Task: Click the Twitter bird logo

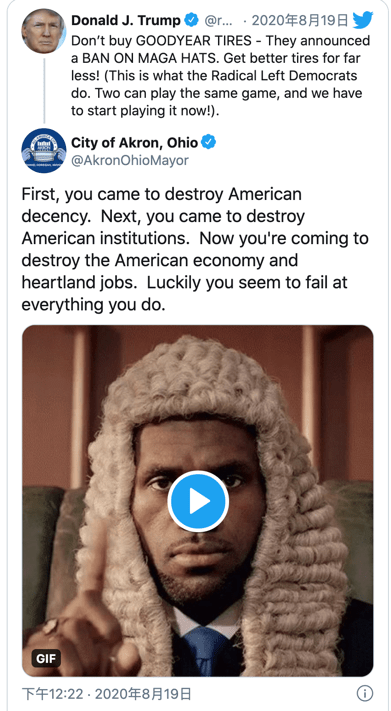Action: [x=362, y=19]
